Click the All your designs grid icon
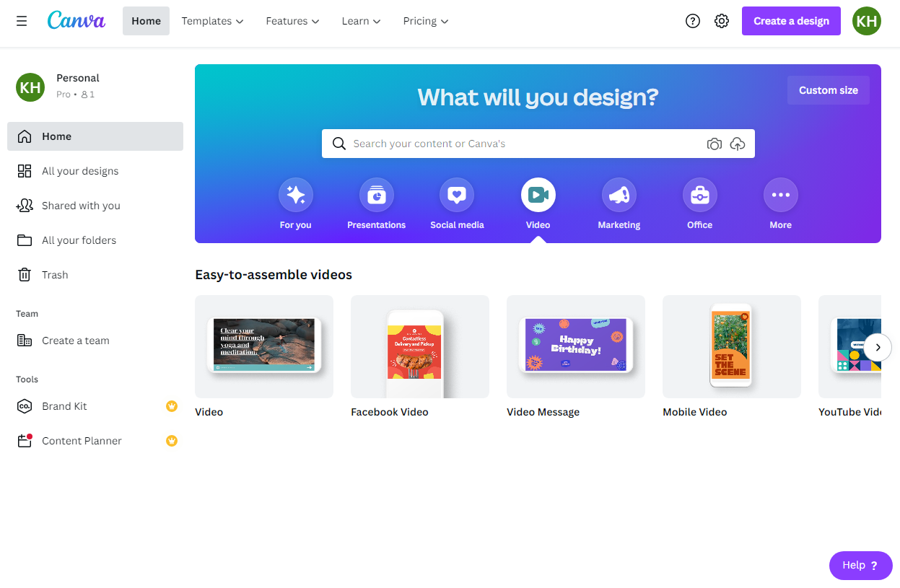900x588 pixels. 25,171
